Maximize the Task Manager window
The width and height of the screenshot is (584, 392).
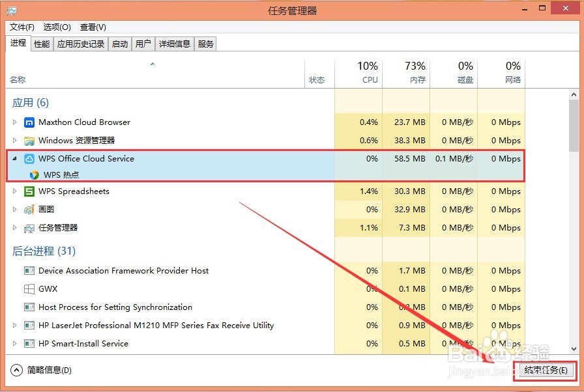[x=542, y=8]
